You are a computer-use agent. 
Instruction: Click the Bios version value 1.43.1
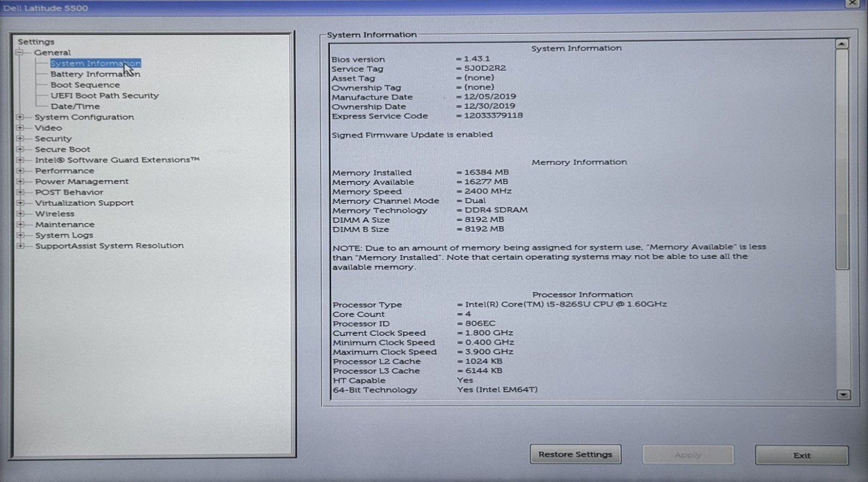click(477, 59)
